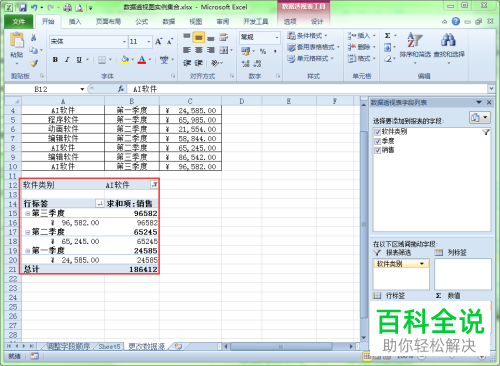This screenshot has height=366, width=500.
Task: Select the Sheet5 worksheet tab
Action: point(109,347)
